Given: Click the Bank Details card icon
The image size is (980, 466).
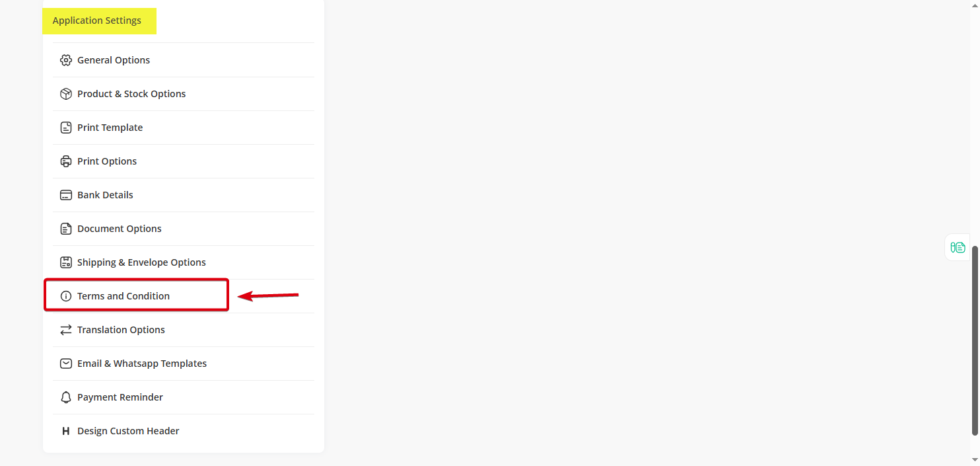Looking at the screenshot, I should tap(65, 195).
